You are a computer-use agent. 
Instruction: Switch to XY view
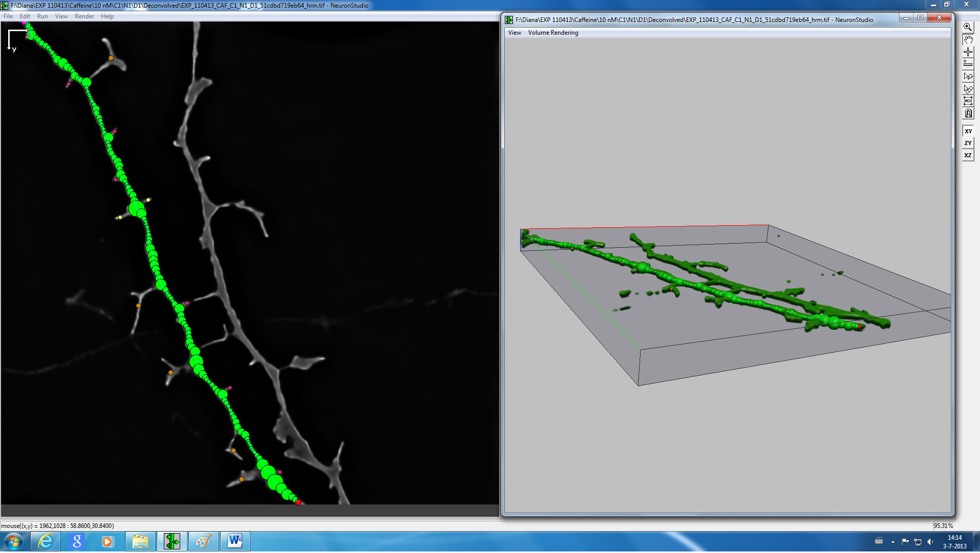(x=968, y=131)
